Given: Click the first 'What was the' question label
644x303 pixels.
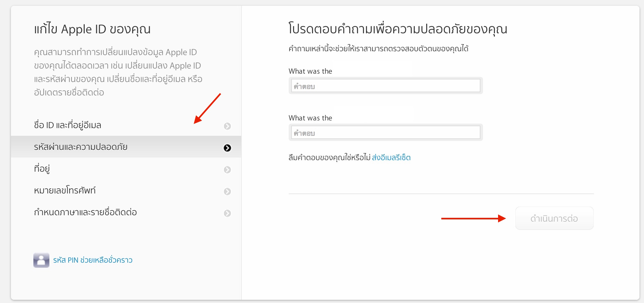Looking at the screenshot, I should pos(310,71).
